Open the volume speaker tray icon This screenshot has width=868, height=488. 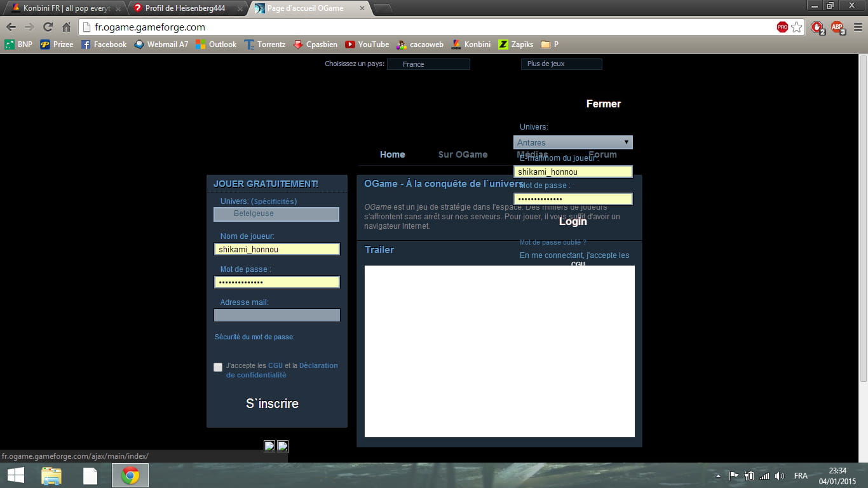coord(780,476)
